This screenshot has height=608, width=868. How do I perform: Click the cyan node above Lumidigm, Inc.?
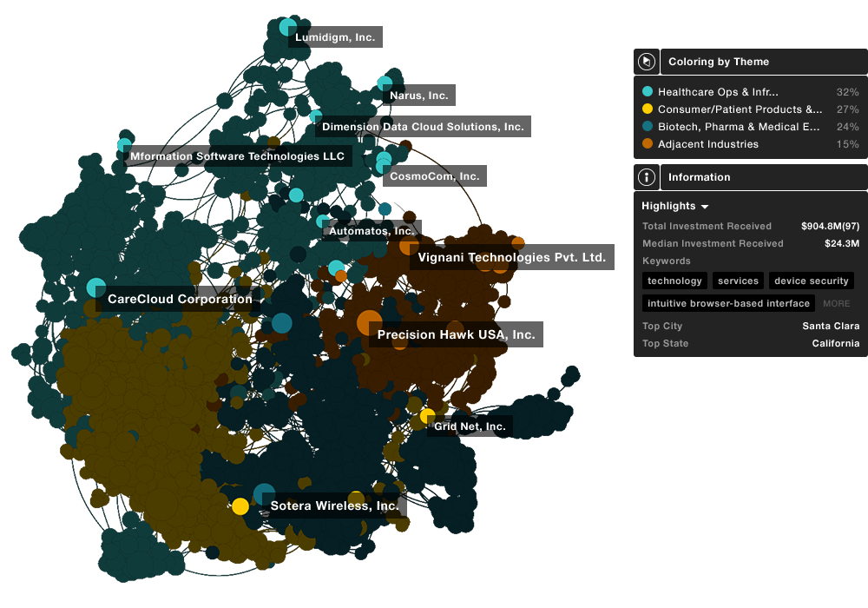click(288, 27)
